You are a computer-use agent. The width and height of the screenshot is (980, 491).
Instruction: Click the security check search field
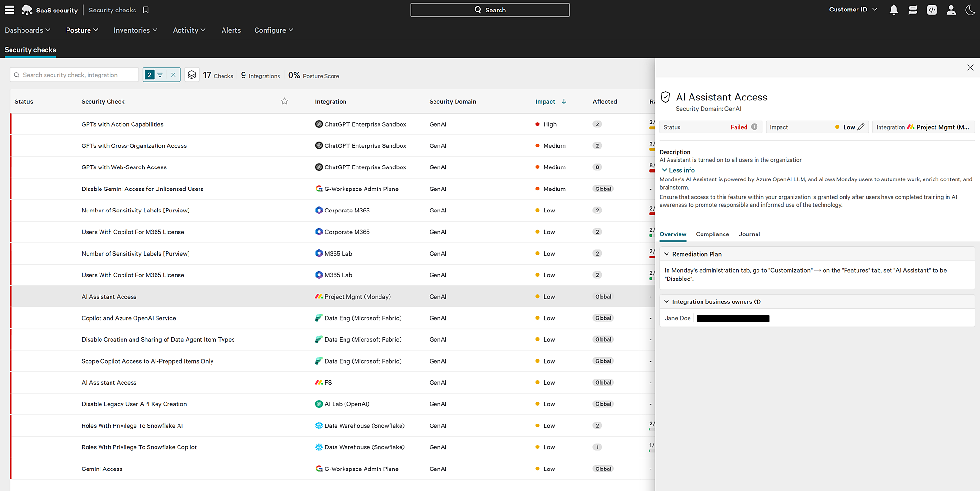coord(74,75)
